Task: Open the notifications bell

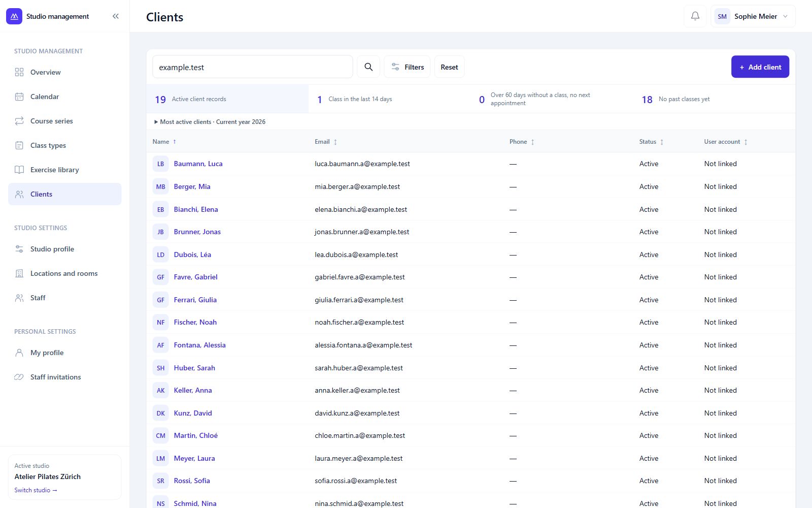Action: 695,16
